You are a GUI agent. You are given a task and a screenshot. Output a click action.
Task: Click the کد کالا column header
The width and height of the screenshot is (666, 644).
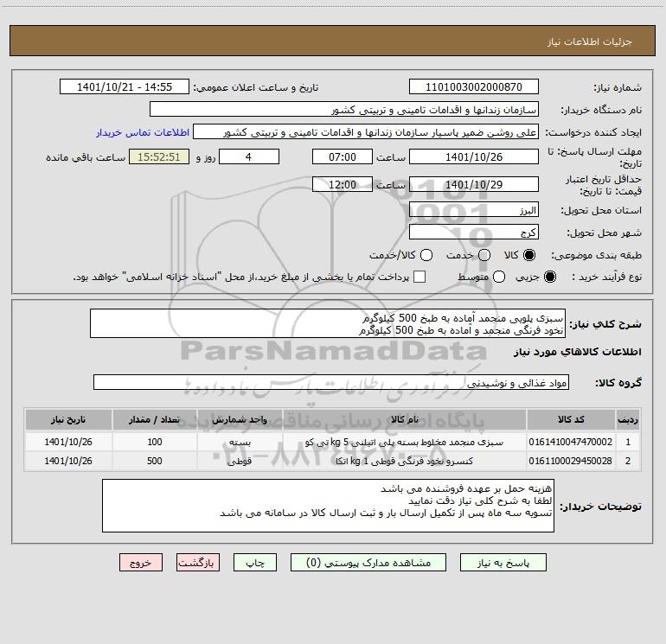[571, 419]
